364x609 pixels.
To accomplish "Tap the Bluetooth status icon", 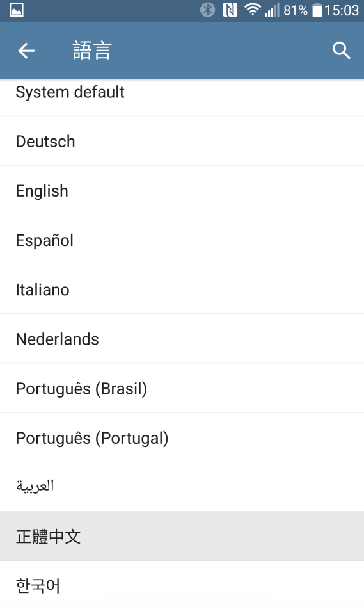I will tap(208, 10).
